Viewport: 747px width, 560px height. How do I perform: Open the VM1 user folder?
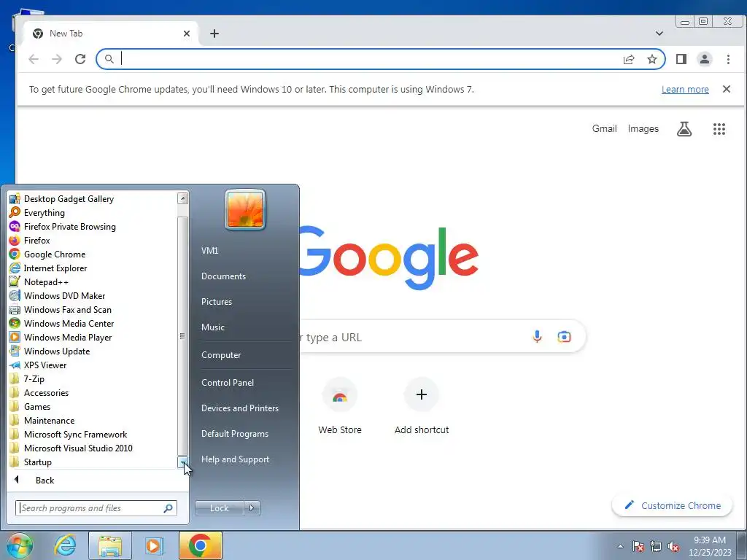244,251
